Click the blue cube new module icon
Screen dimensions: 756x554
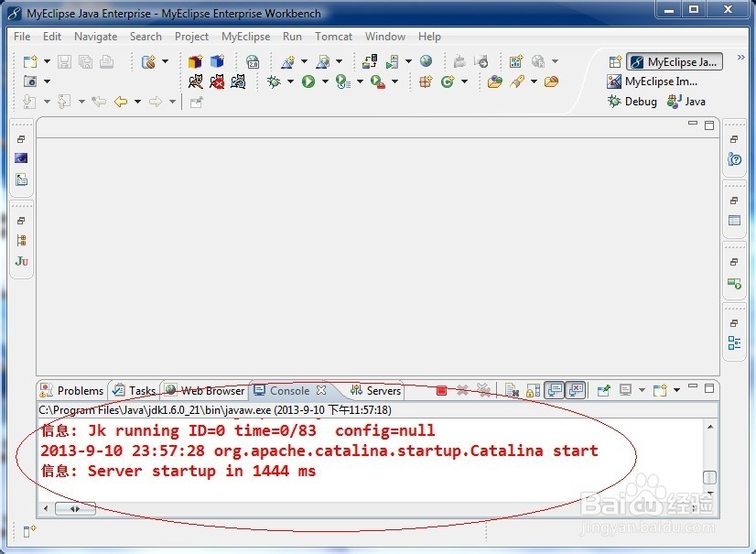218,61
